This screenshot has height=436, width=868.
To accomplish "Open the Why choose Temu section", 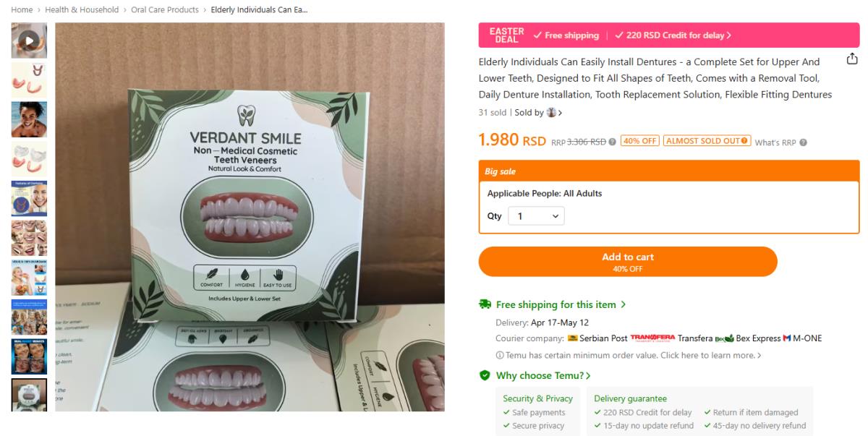I will click(543, 375).
